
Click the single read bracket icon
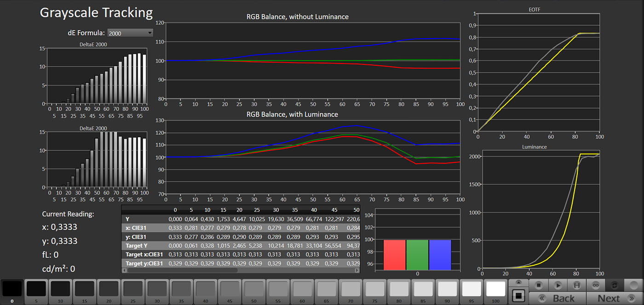(577, 285)
